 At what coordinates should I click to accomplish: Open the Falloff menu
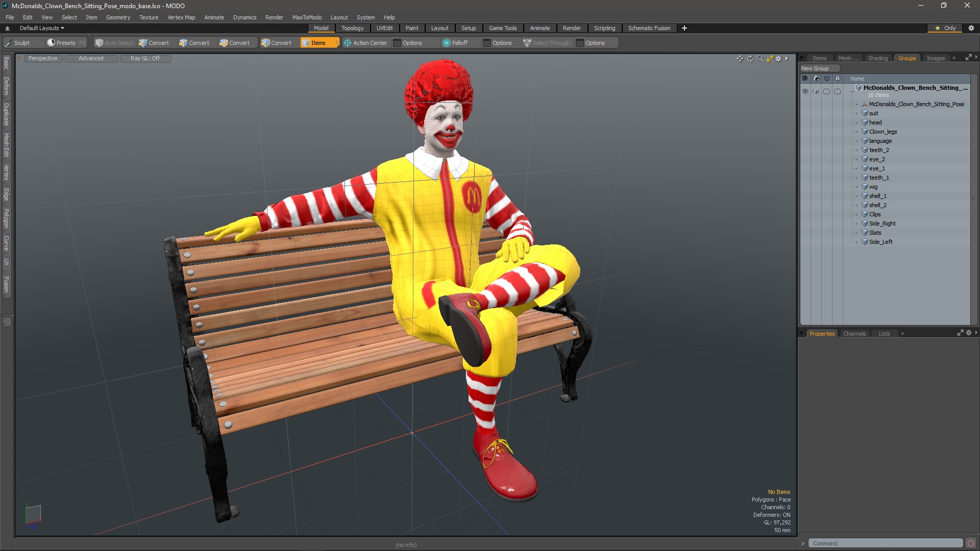click(455, 43)
